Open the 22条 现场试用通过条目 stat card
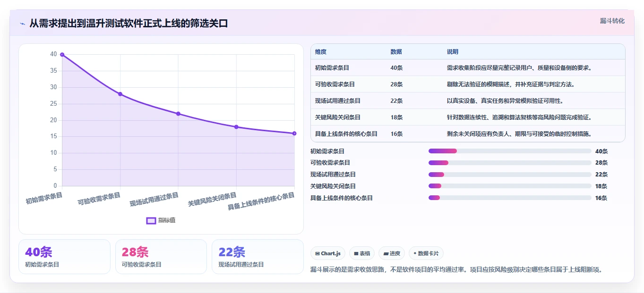 [x=258, y=257]
